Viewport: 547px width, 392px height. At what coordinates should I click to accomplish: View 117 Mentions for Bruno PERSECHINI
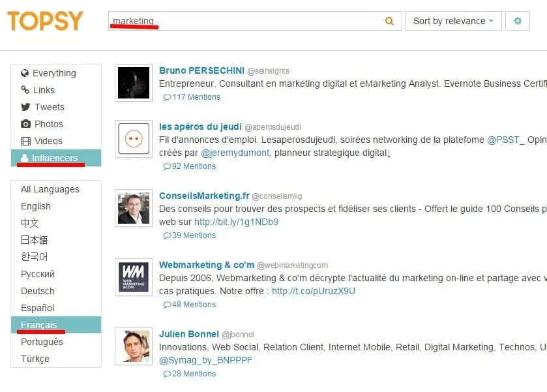[196, 97]
